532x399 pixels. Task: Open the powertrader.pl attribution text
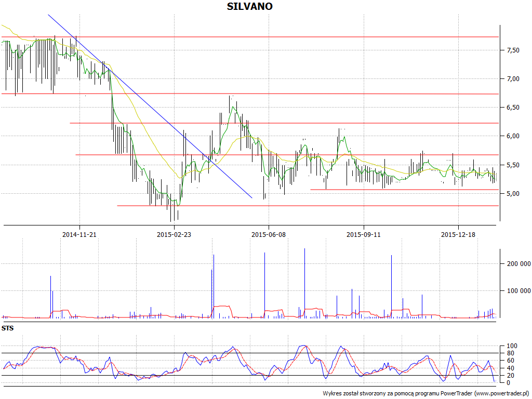pos(427,394)
